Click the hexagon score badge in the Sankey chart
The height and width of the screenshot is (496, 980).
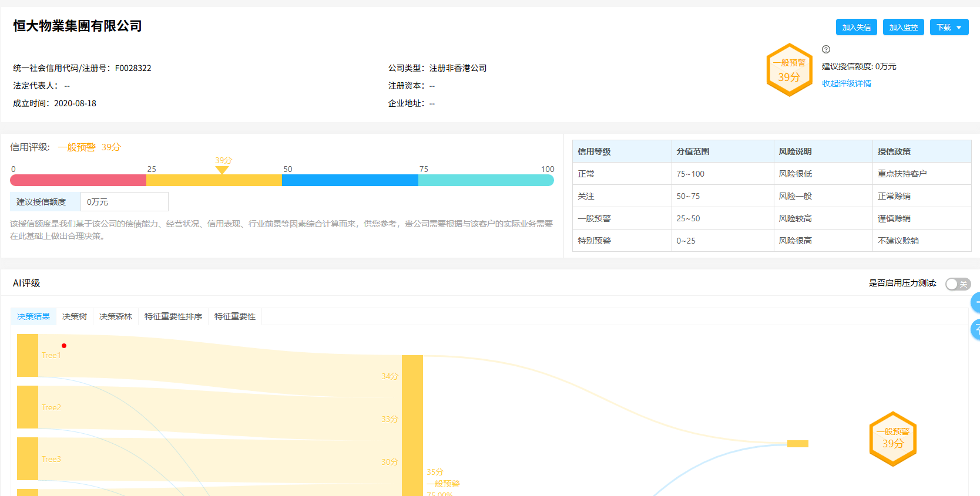coord(892,438)
